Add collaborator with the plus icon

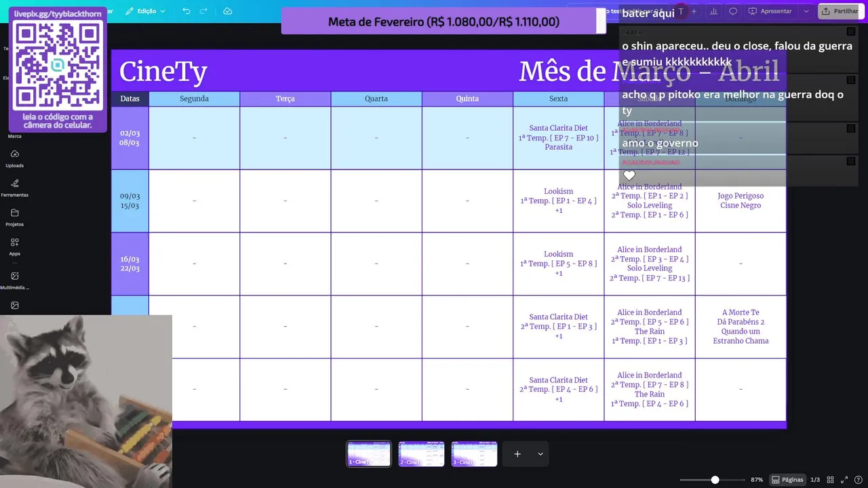click(x=694, y=11)
